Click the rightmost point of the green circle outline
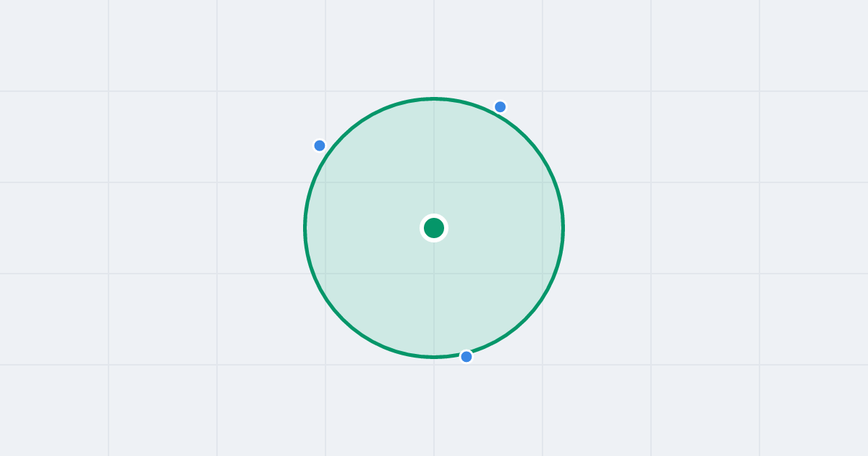This screenshot has height=456, width=868. (563, 228)
